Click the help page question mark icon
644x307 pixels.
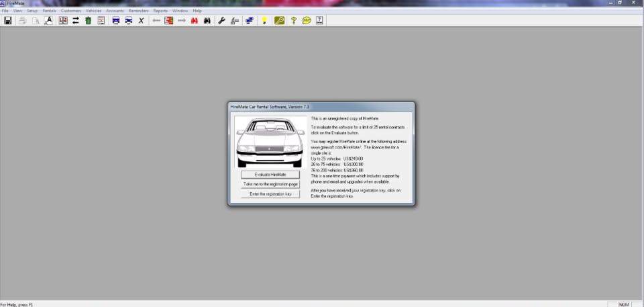click(x=319, y=21)
